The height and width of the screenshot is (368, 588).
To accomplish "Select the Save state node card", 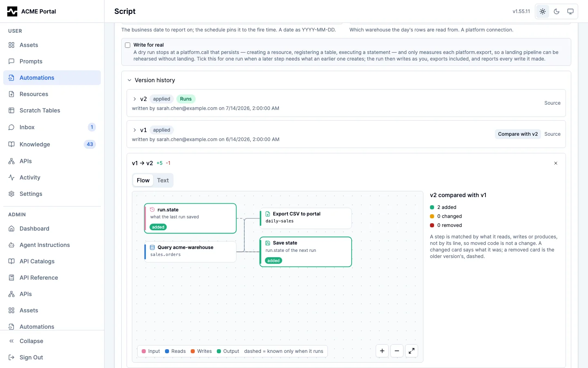I will 306,252.
